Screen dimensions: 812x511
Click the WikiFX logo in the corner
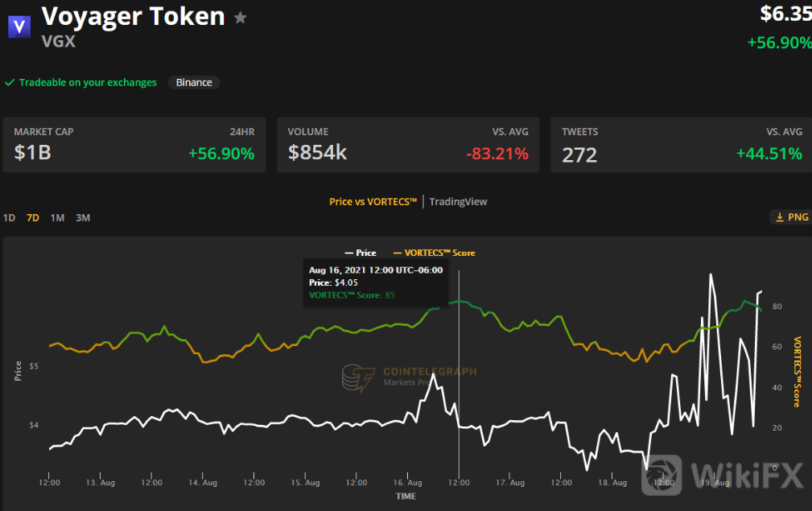click(724, 474)
